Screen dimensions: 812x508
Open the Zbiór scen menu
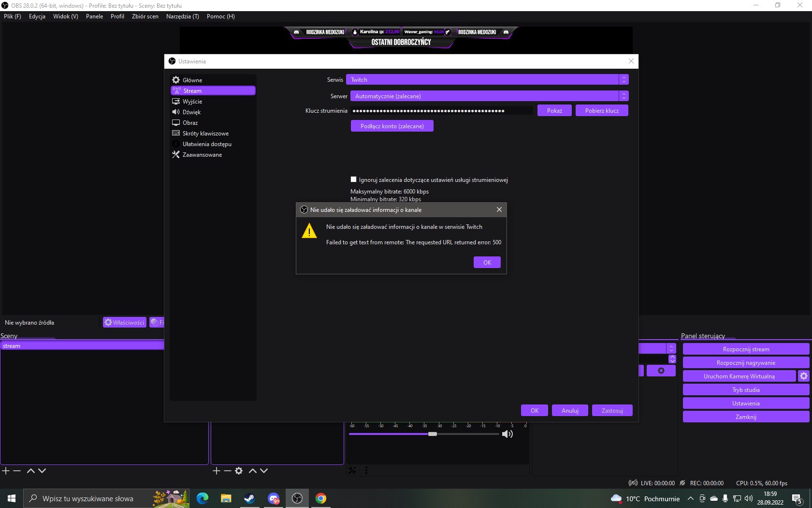[145, 16]
